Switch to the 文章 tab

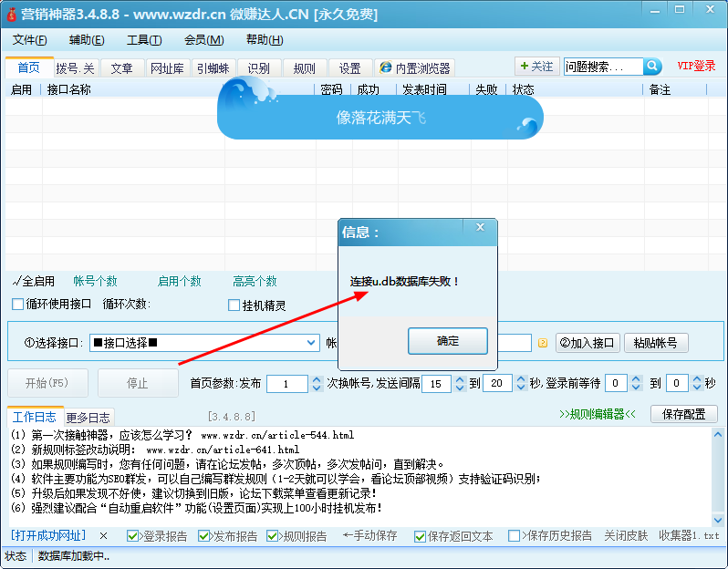coord(121,68)
